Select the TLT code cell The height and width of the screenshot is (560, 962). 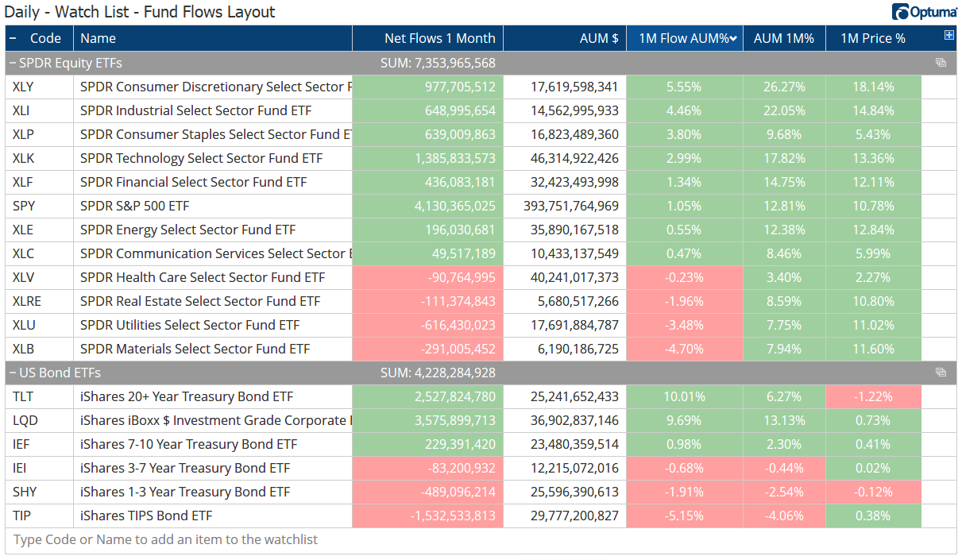tap(40, 396)
